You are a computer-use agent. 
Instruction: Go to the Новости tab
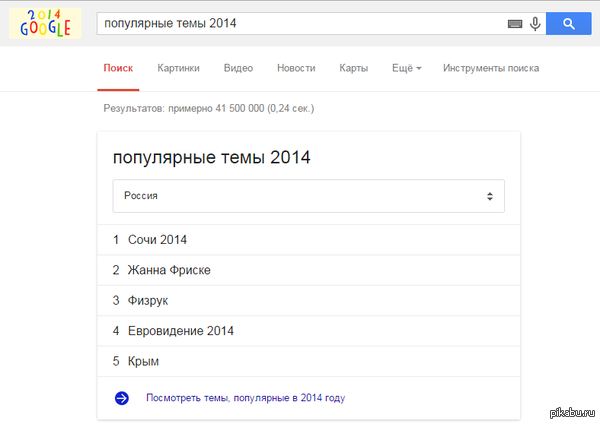(296, 68)
